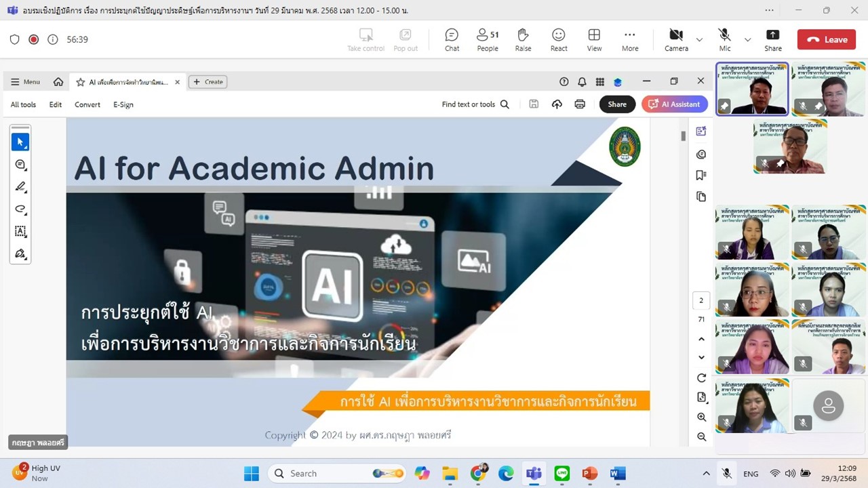
Task: Upload the file to cloud
Action: tap(557, 104)
